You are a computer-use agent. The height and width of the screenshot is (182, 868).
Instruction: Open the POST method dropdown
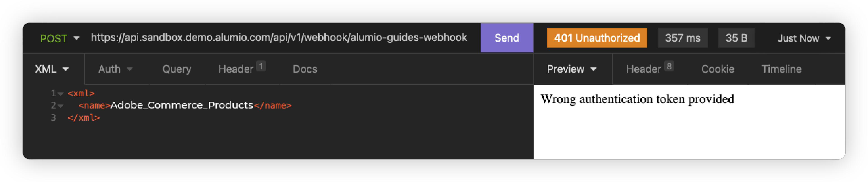59,38
